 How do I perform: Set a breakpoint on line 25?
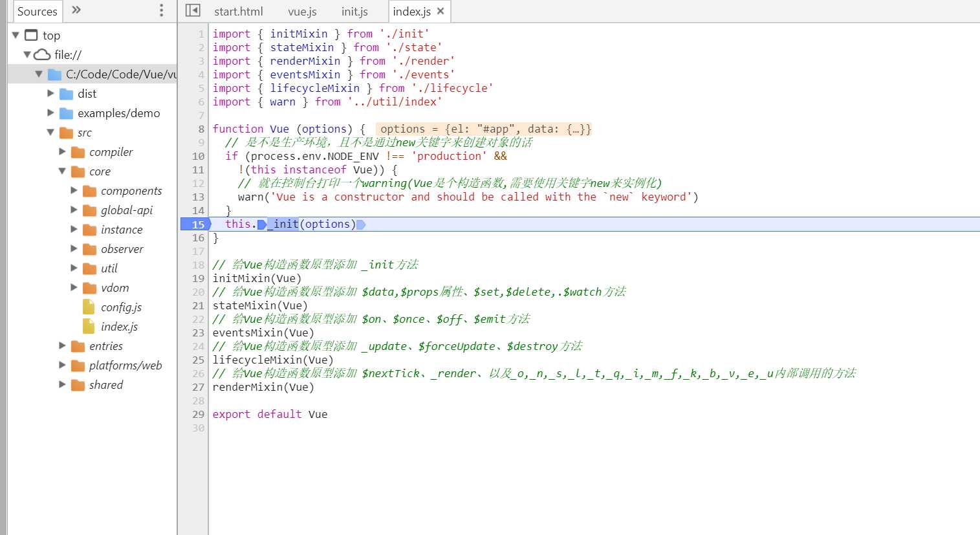click(x=198, y=360)
